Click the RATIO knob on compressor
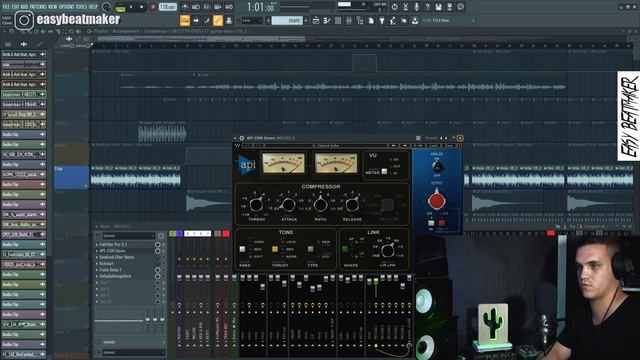Image resolution: width=640 pixels, height=360 pixels. 320,204
